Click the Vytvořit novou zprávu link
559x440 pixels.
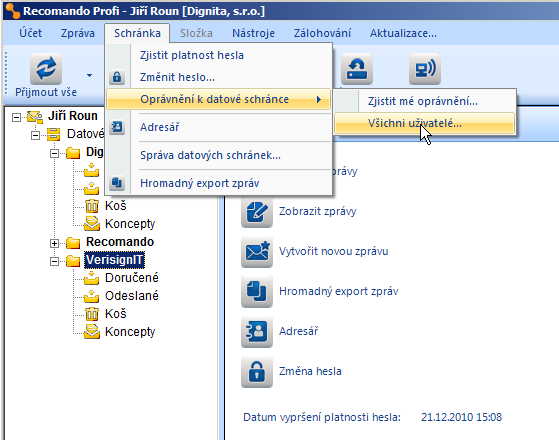[333, 251]
